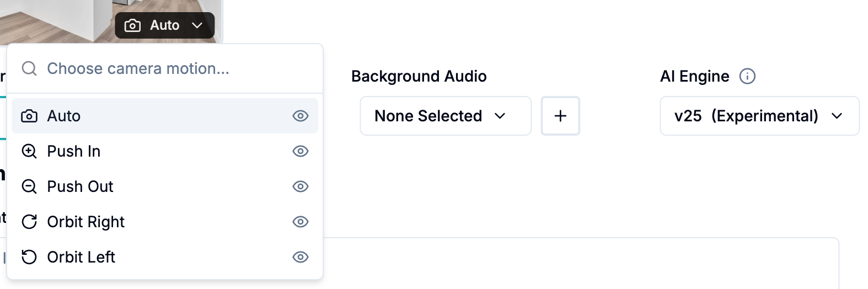The width and height of the screenshot is (868, 289).
Task: Preview Orbit Right with eye icon
Action: click(301, 222)
